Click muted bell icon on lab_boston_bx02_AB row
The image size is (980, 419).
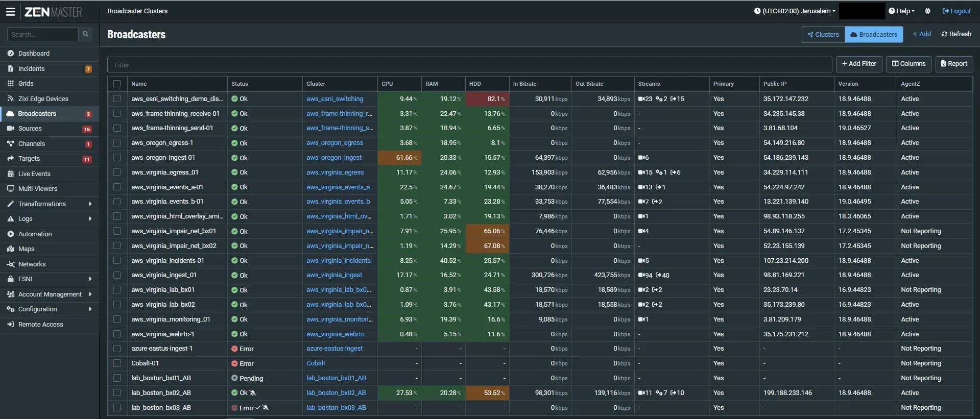[x=253, y=393]
